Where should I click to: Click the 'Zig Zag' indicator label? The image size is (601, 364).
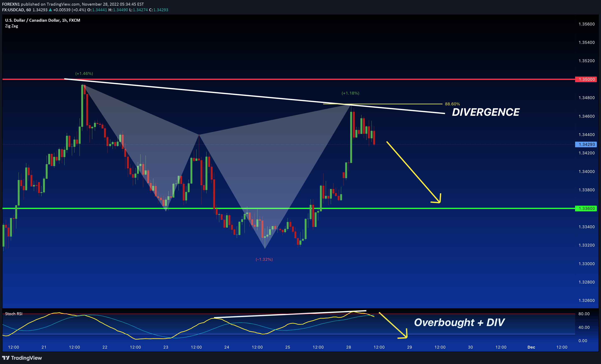(x=11, y=26)
